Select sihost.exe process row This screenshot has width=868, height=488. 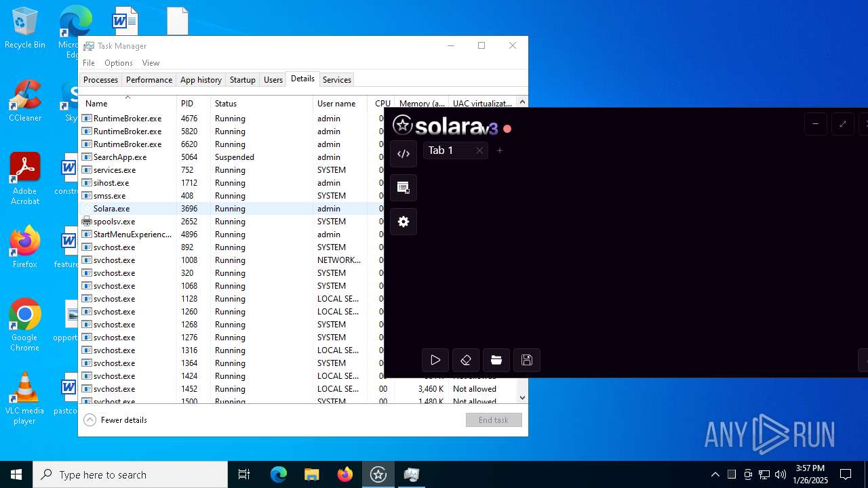(x=232, y=183)
